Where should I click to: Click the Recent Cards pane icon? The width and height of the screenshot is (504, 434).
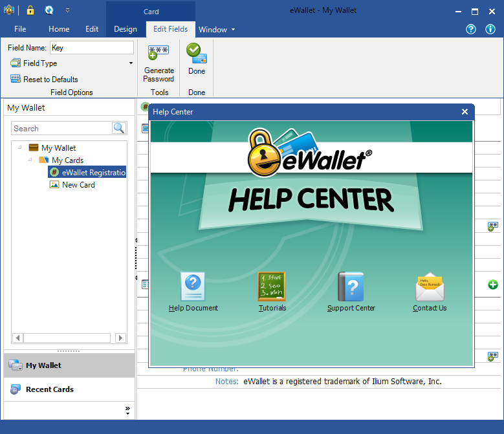(15, 389)
